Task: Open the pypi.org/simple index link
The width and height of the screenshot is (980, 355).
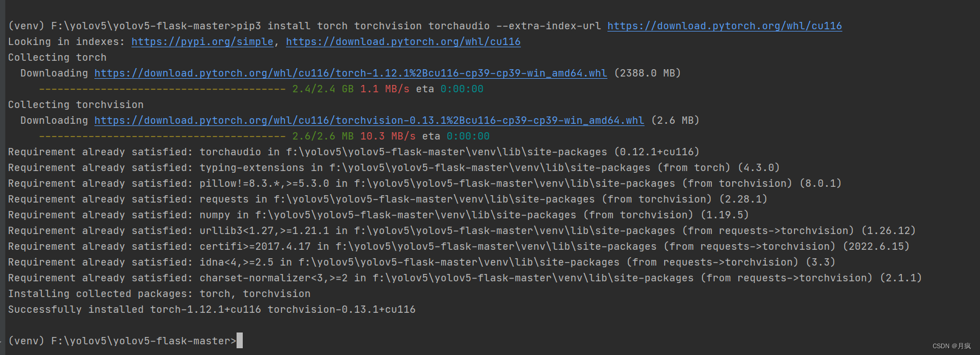Action: (202, 42)
